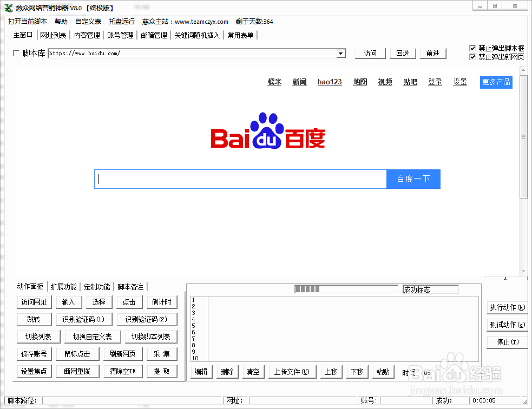The width and height of the screenshot is (532, 409).
Task: Select the 脚本备注 tab
Action: point(130,287)
